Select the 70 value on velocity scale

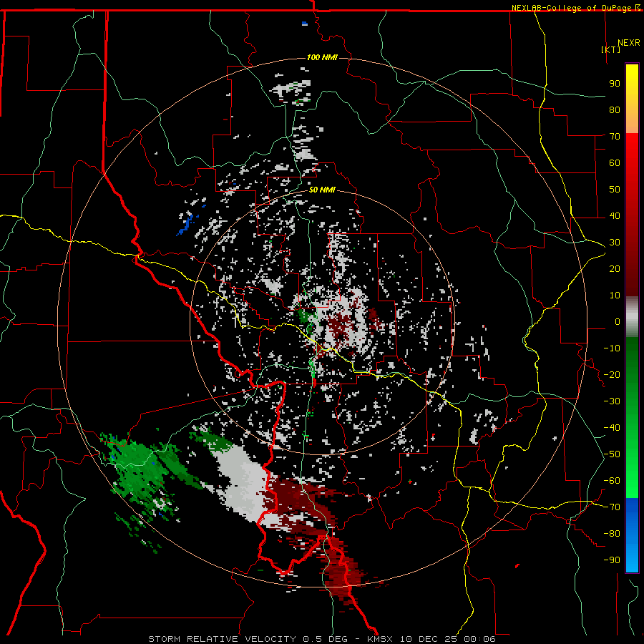tap(615, 137)
